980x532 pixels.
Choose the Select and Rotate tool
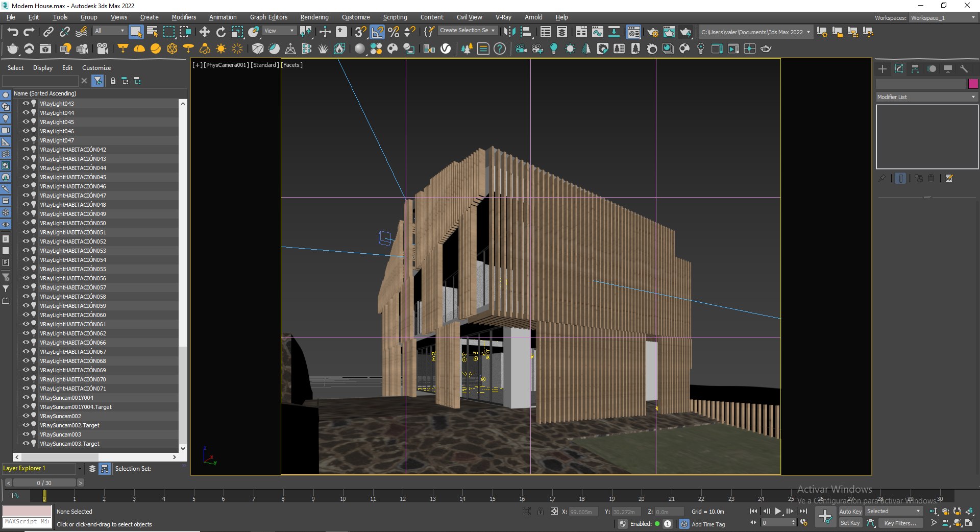coord(220,32)
